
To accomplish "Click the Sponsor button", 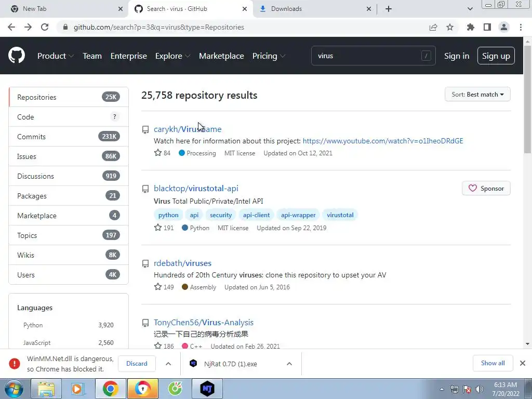I will coord(486,188).
